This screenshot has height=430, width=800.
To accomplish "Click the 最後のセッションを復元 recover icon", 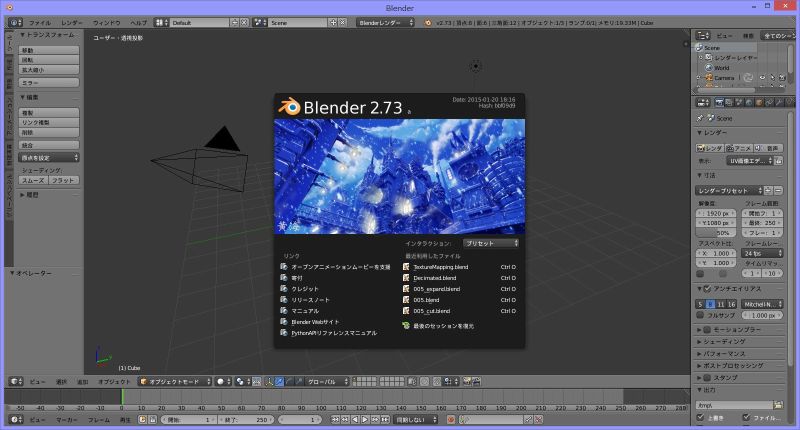I will click(405, 326).
